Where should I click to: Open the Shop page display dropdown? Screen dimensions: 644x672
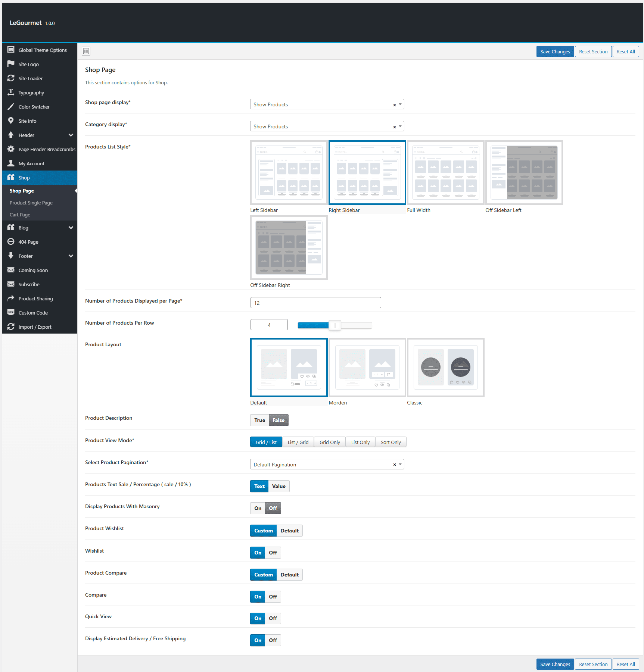click(x=327, y=104)
